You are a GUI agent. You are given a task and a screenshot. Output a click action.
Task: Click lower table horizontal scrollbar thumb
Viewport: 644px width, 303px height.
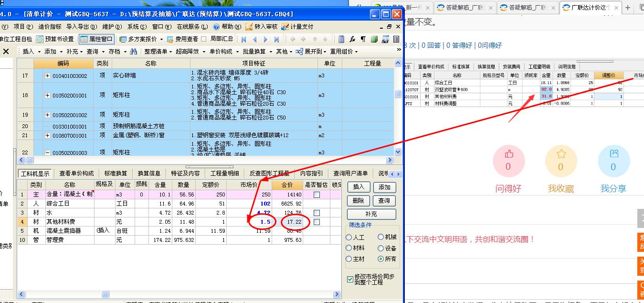click(x=105, y=294)
